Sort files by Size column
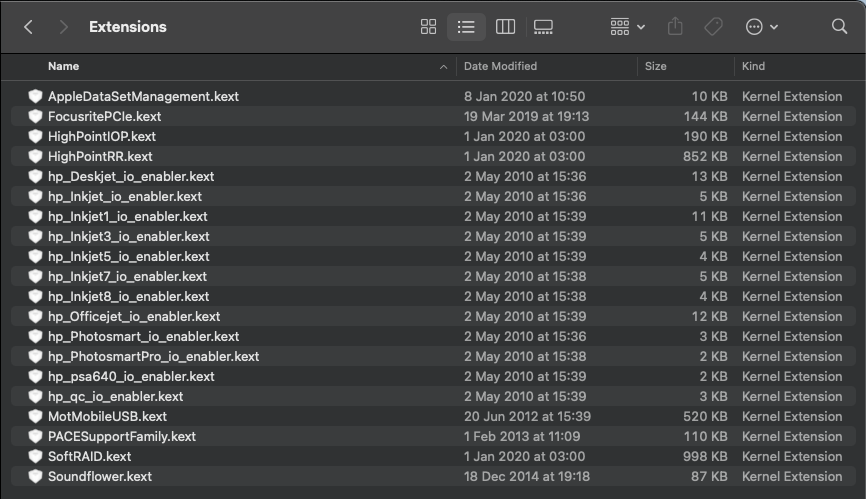Screen dimensions: 866x499 656,66
